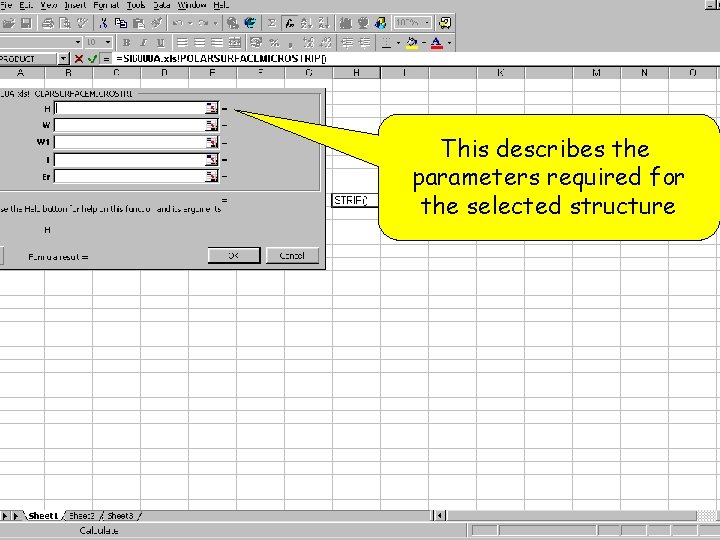720x540 pixels.
Task: Open file with the Open toolbar icon
Action: click(9, 23)
